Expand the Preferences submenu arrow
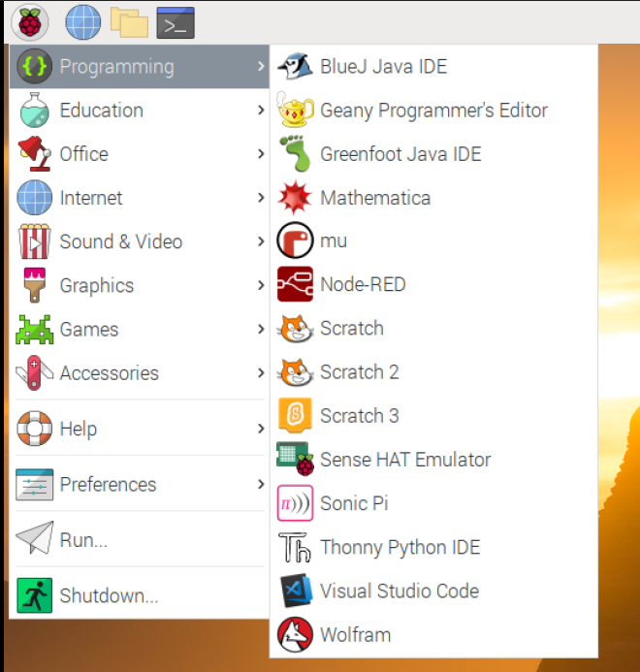 tap(261, 484)
